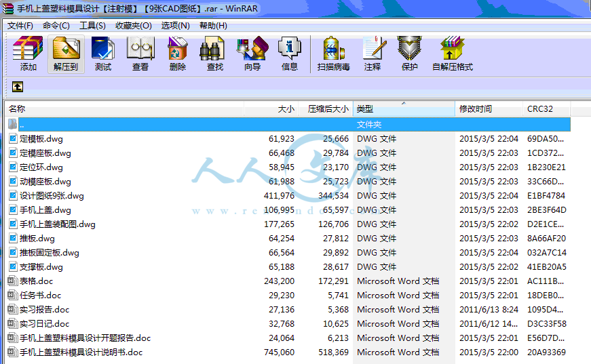591x364 pixels.
Task: Select the file icon of 设计图纸9张.dwg
Action: [13, 196]
